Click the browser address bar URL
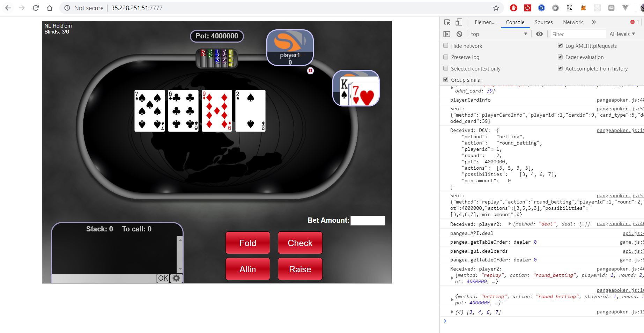 point(137,8)
